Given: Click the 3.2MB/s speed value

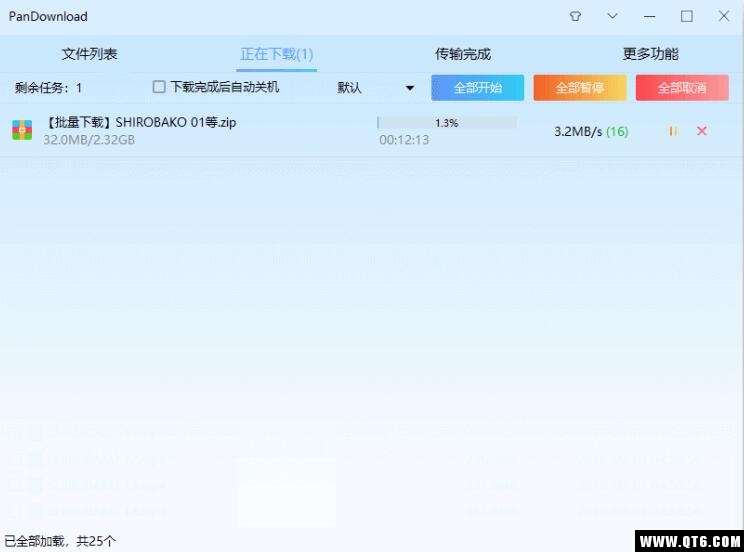Looking at the screenshot, I should click(x=578, y=131).
